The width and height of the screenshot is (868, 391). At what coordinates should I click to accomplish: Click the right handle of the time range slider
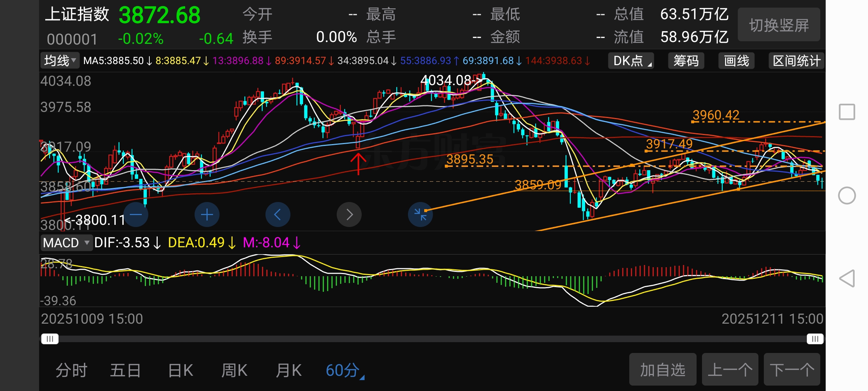point(815,339)
